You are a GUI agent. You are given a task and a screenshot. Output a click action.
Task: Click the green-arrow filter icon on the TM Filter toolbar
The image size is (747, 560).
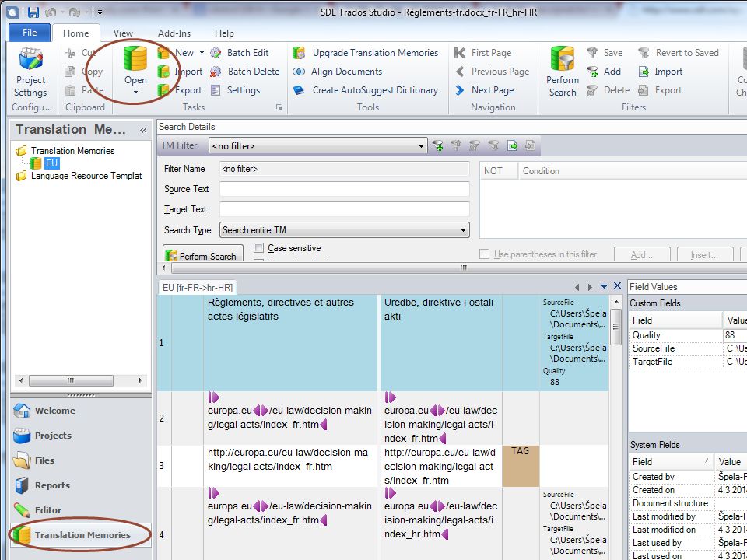coord(512,145)
